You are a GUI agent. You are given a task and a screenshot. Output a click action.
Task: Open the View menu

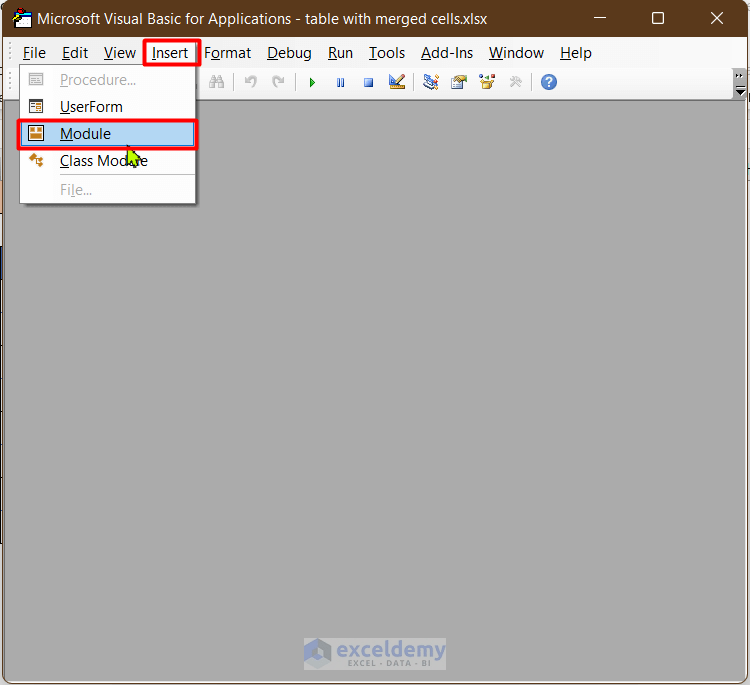pos(120,53)
